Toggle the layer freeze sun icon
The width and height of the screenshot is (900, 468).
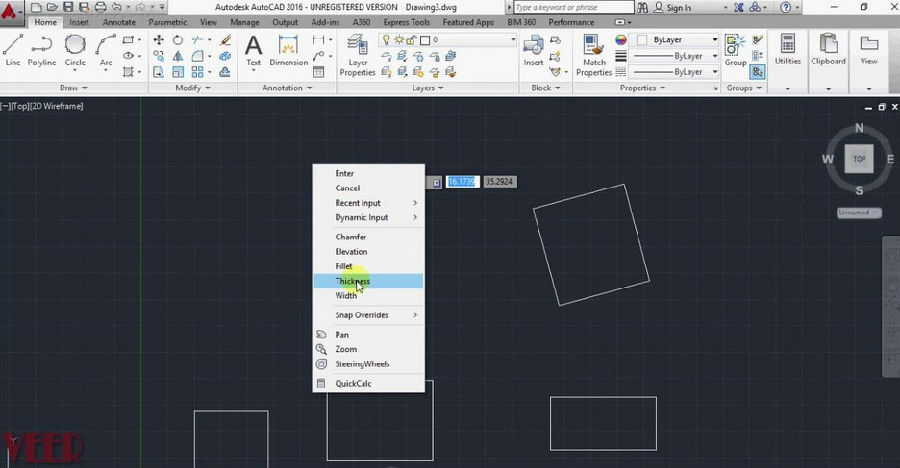click(x=399, y=40)
